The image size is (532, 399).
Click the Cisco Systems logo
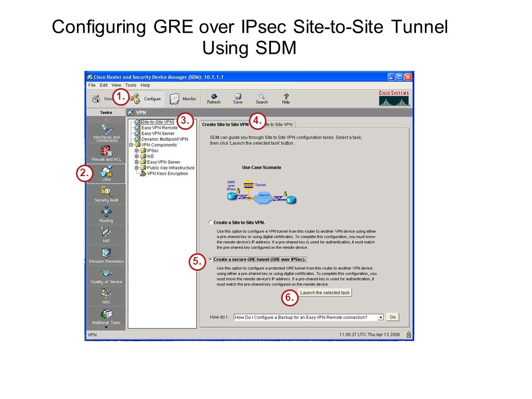click(394, 99)
